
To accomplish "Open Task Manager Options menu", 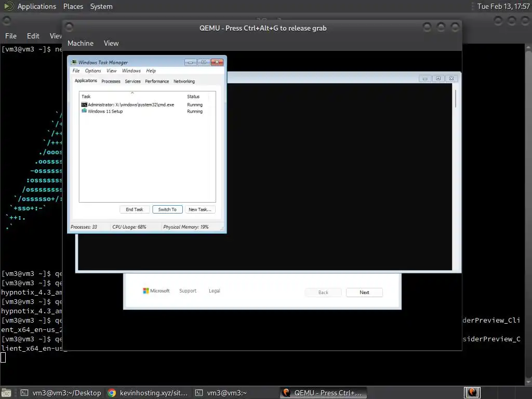I will pyautogui.click(x=93, y=71).
